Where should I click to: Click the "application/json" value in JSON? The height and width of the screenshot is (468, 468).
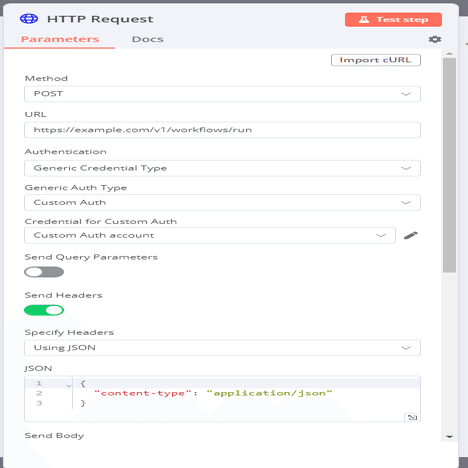click(x=269, y=393)
